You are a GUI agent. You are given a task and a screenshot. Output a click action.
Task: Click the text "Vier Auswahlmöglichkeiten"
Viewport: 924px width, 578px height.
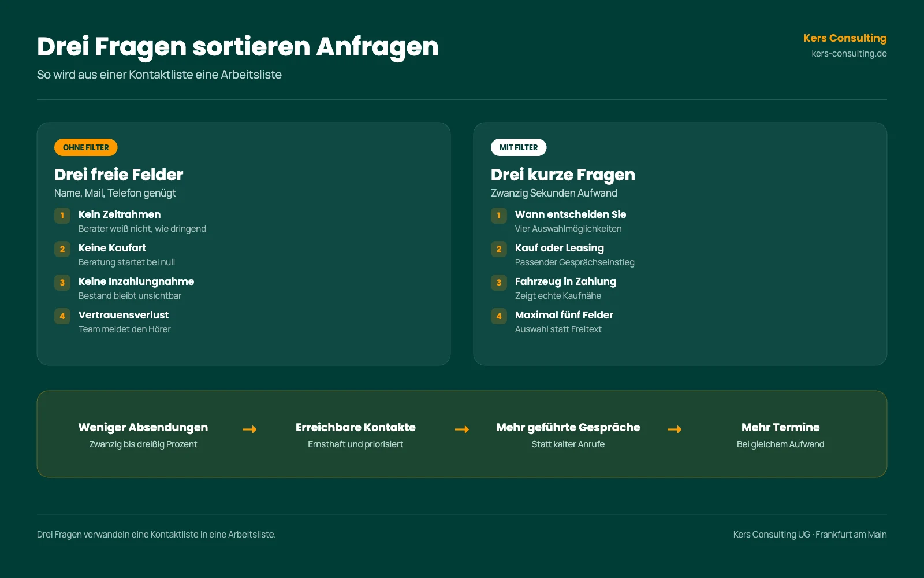(568, 229)
